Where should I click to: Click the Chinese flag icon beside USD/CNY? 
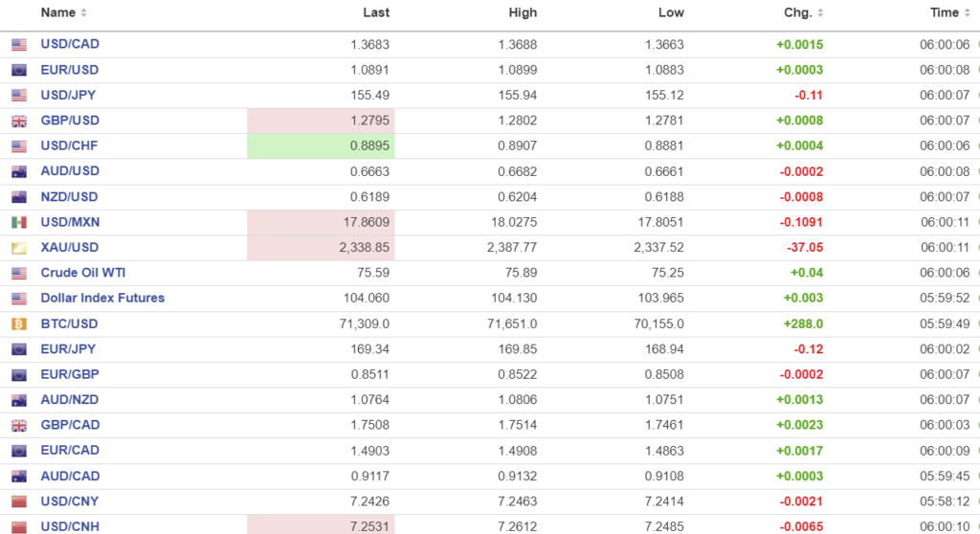click(19, 501)
